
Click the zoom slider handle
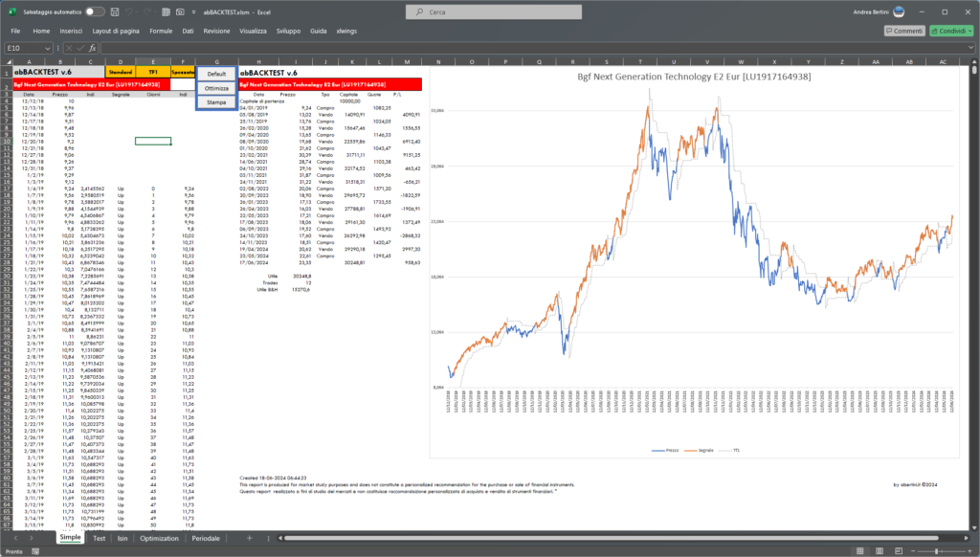[x=936, y=550]
